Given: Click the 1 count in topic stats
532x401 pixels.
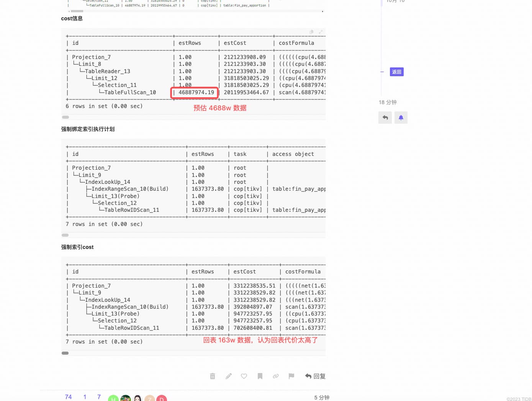Looking at the screenshot, I should pos(85,397).
